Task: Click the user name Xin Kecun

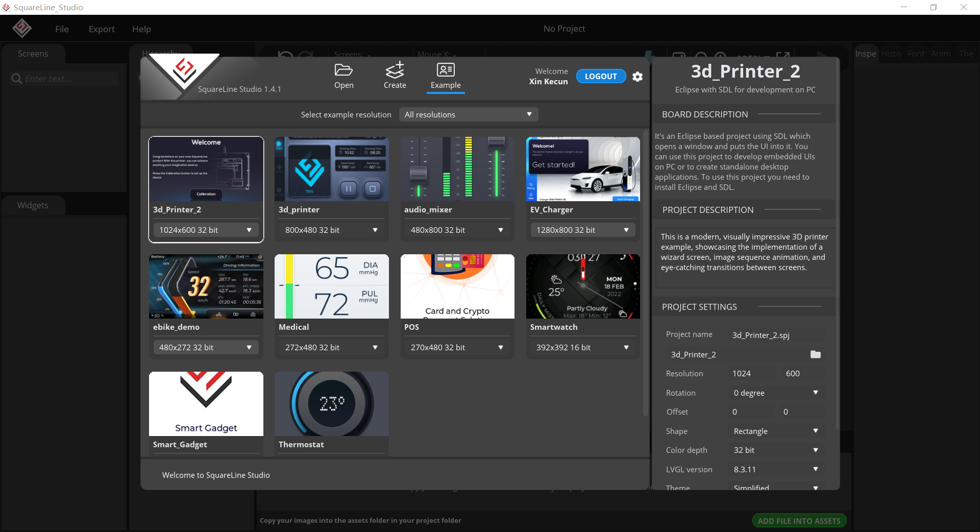Action: click(548, 82)
